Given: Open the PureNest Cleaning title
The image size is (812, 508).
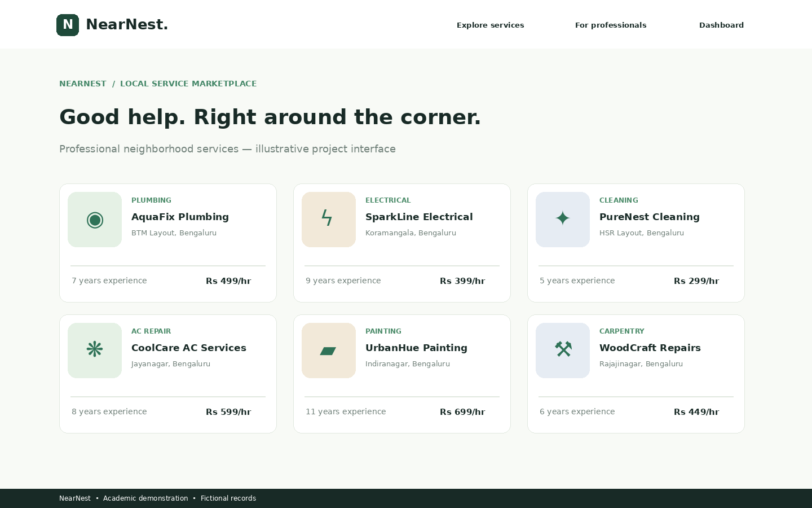Looking at the screenshot, I should pos(650,217).
